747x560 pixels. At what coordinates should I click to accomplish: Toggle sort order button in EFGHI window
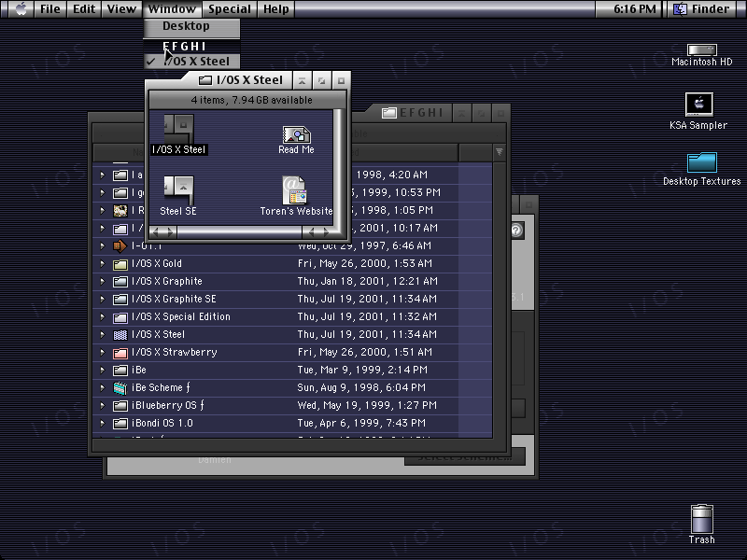tap(499, 152)
